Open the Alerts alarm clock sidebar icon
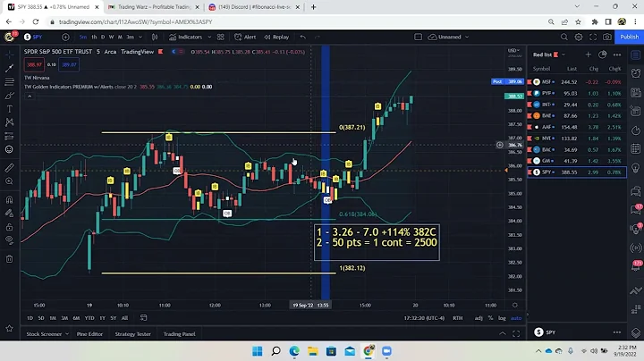Screen dimensions: 644x361 point(636,73)
